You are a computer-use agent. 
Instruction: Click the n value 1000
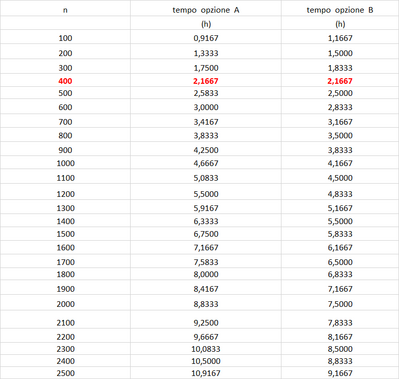pyautogui.click(x=66, y=163)
